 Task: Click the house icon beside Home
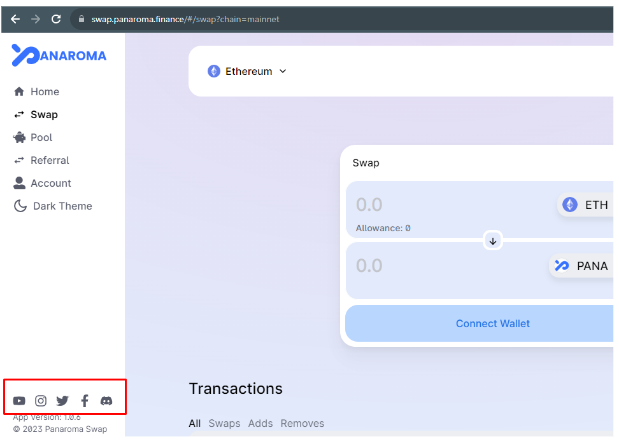(19, 92)
